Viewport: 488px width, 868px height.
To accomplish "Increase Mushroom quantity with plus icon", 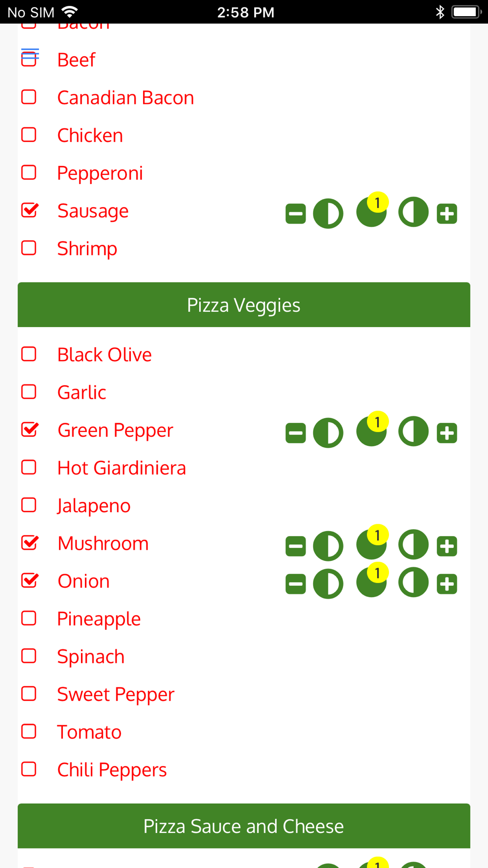I will tap(447, 546).
